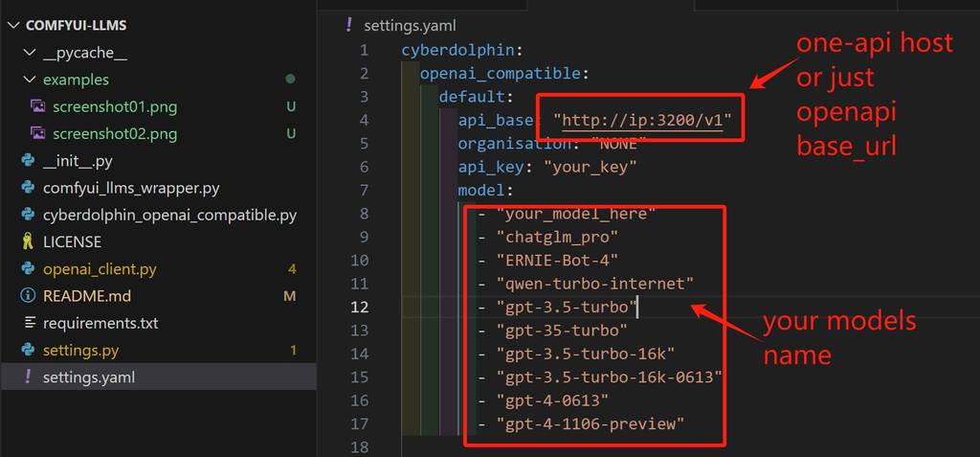Click the api_key value "your_key"
Viewport: 980px width, 457px height.
(x=590, y=167)
